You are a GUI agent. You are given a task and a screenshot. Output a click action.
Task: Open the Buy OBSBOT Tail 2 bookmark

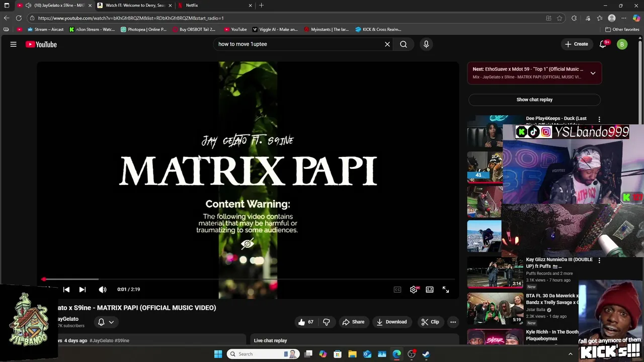(194, 29)
